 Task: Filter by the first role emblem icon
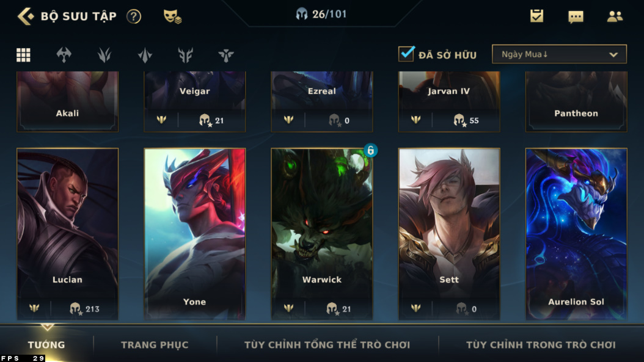pyautogui.click(x=64, y=54)
